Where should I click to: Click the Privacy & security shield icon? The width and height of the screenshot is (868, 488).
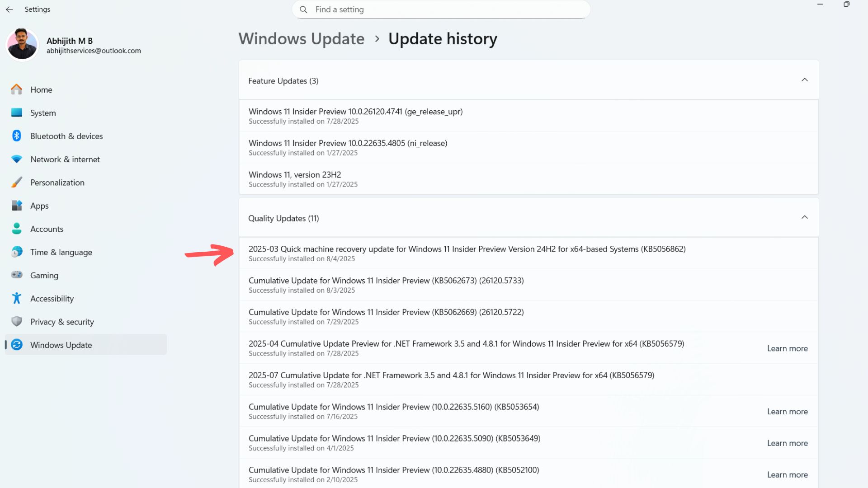point(17,322)
